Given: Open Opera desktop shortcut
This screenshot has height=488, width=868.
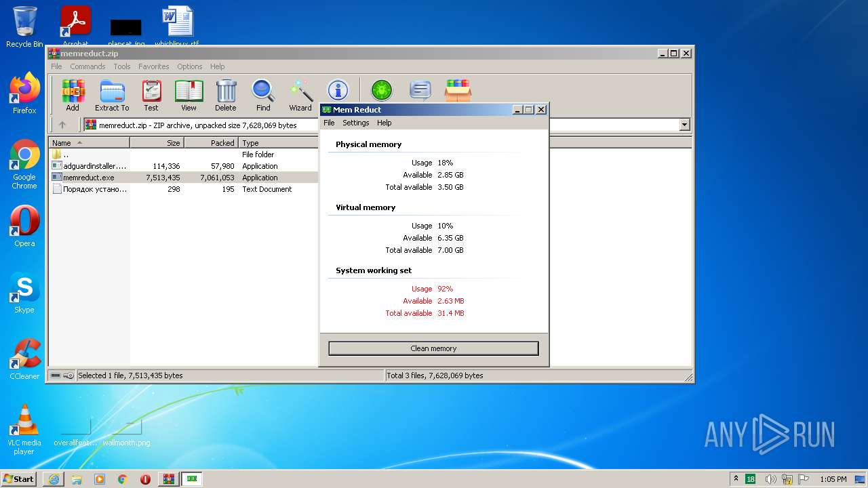Looking at the screenshot, I should click(x=24, y=226).
